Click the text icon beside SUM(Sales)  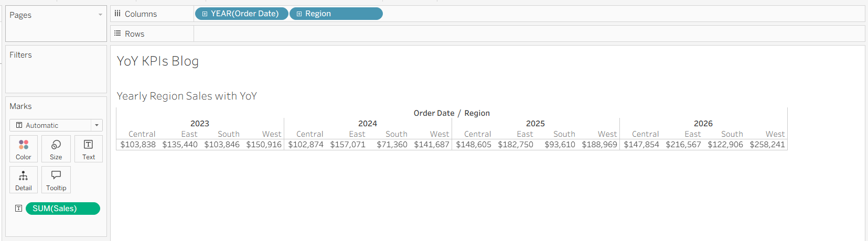18,209
